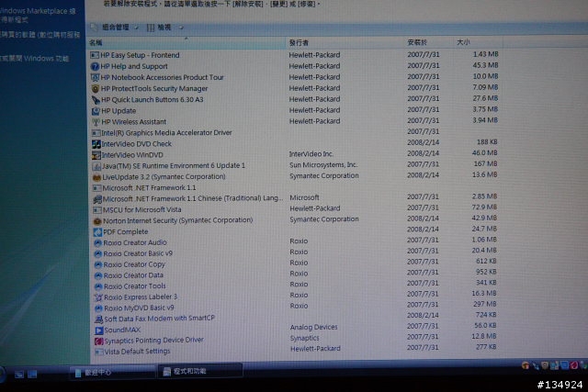Image resolution: width=588 pixels, height=392 pixels.
Task: Select the Roxio Creator Data name
Action: click(x=133, y=275)
